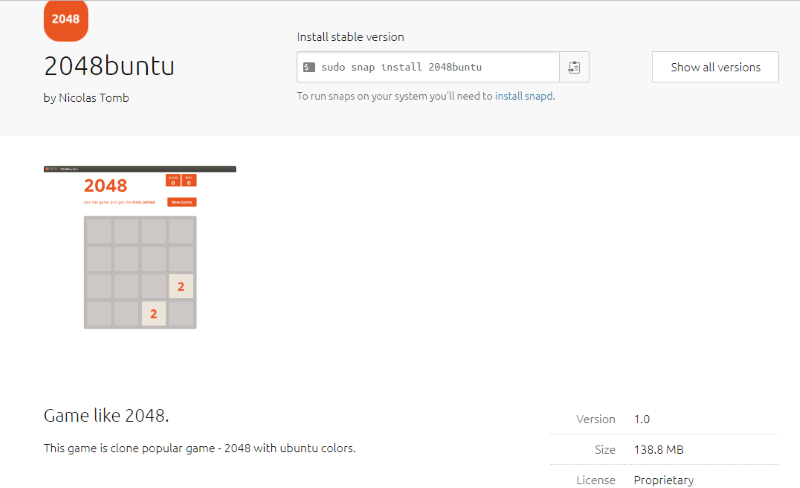The image size is (800, 488).
Task: Select the Version 1.0 value
Action: pos(642,419)
